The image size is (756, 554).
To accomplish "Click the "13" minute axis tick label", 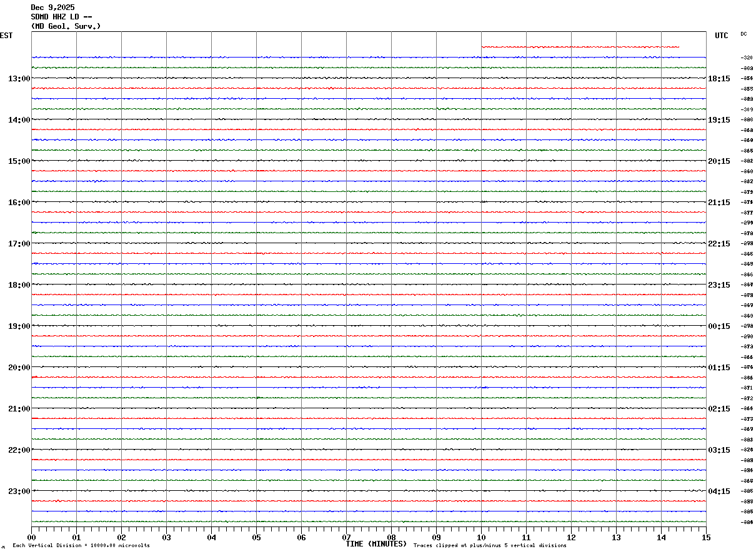I will pos(617,538).
